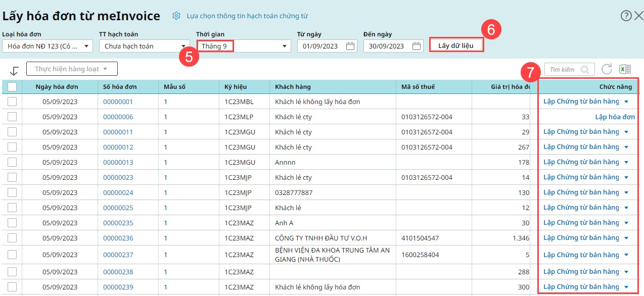Select customer CÔNG TY TNHH ĐẦU TƯ V.O.H
Viewport: 644px width, 296px height.
(321, 238)
